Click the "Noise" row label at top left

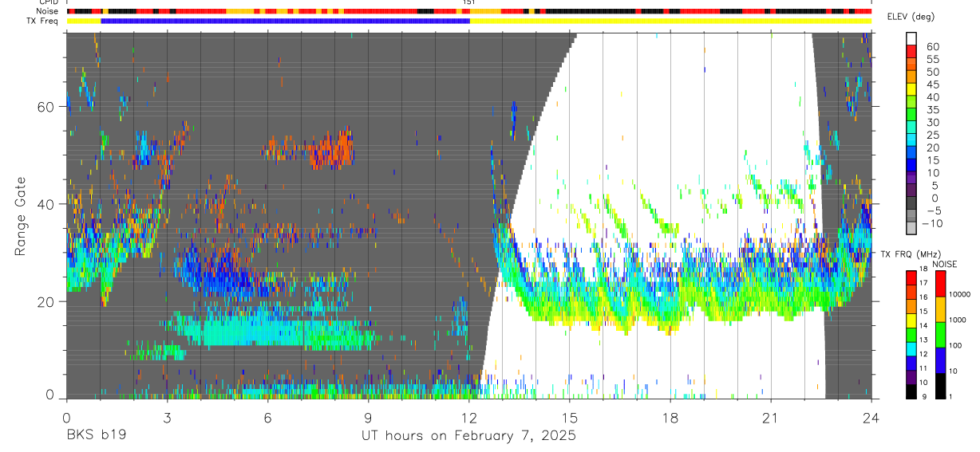(x=48, y=11)
